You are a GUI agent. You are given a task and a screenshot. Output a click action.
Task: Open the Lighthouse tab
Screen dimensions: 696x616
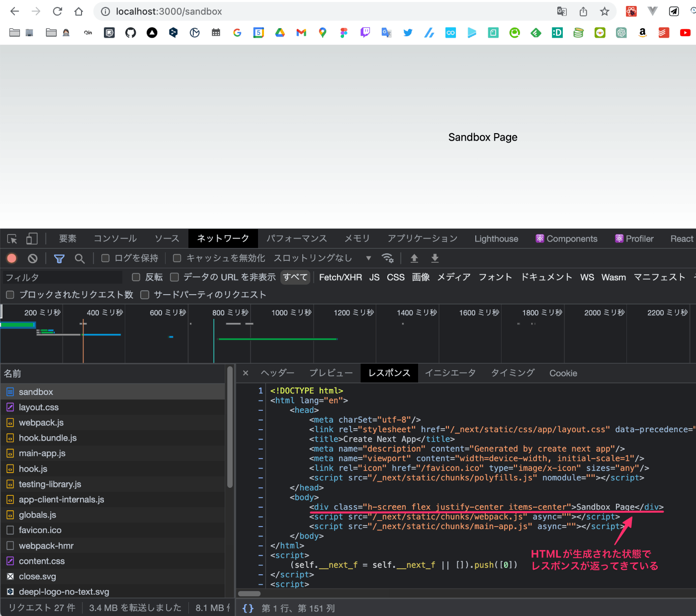496,239
